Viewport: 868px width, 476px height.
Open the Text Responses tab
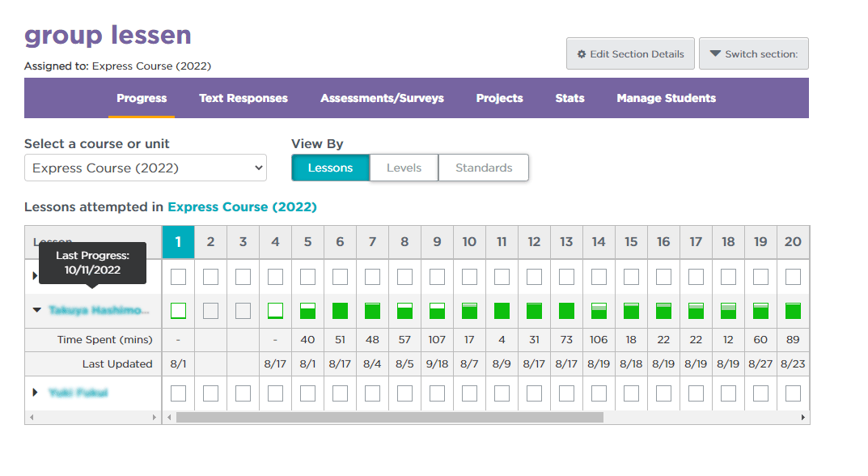tap(243, 98)
